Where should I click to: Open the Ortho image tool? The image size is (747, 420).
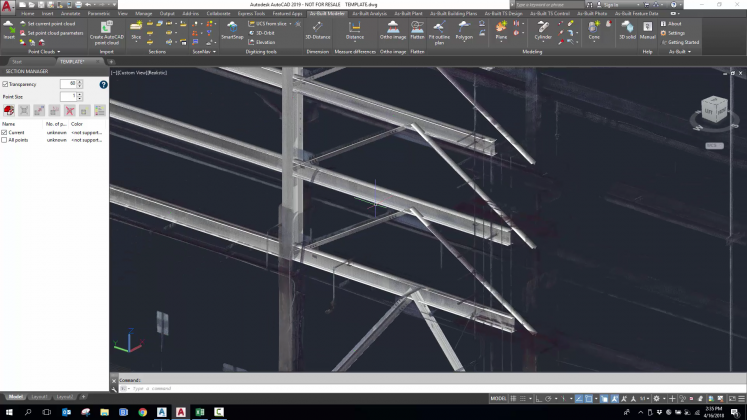(x=392, y=29)
